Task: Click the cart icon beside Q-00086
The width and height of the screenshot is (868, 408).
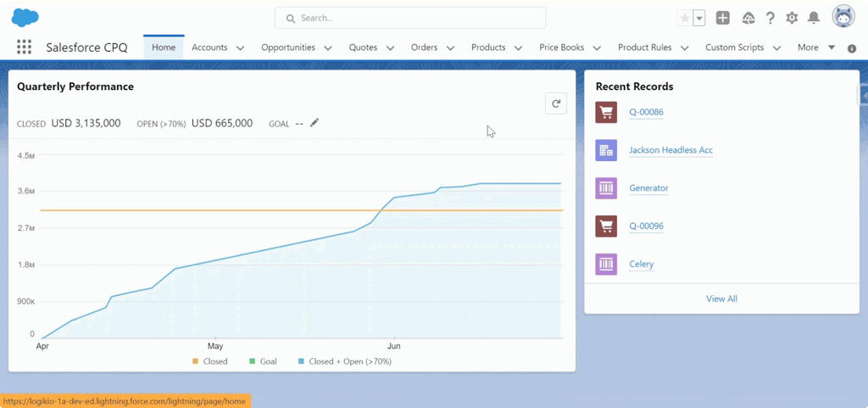Action: (606, 112)
